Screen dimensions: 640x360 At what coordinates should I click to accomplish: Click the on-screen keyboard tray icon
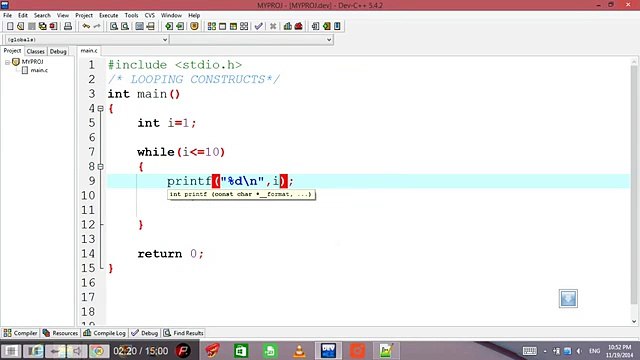[530, 351]
